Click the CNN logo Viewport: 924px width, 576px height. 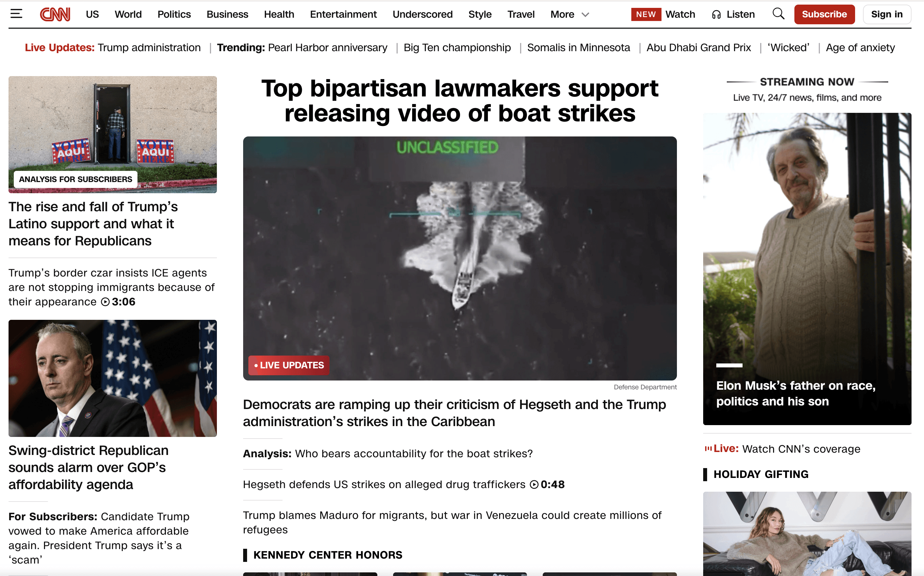(x=55, y=14)
